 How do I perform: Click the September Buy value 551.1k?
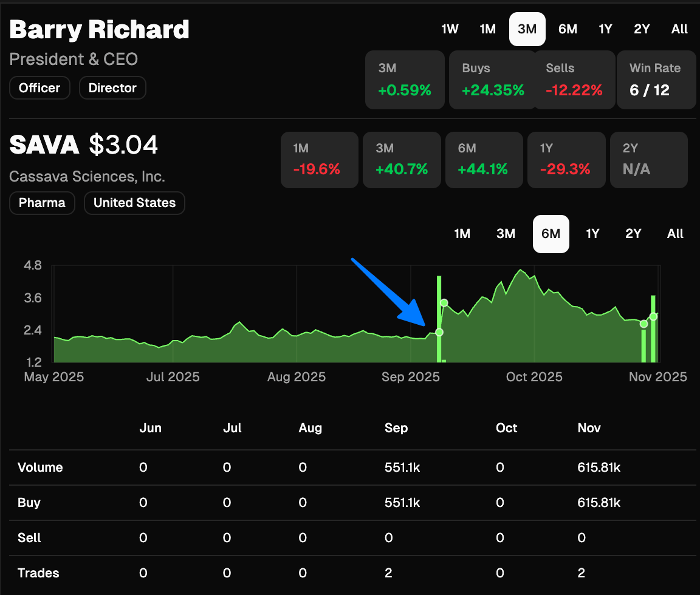tap(402, 503)
